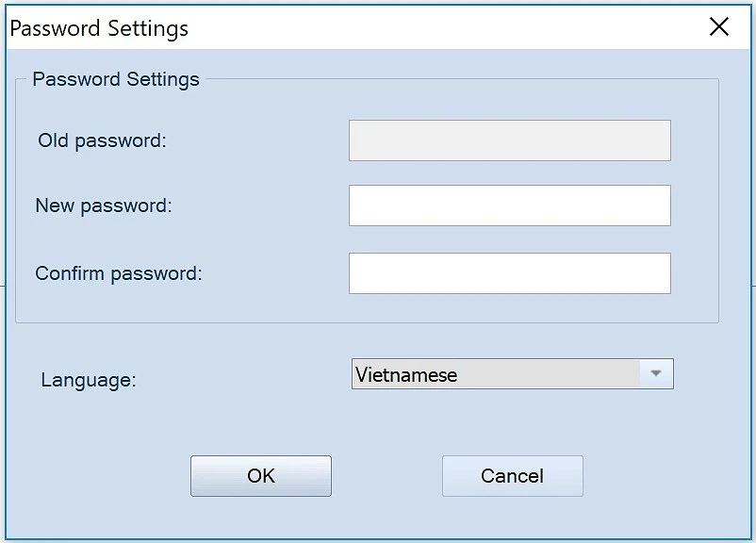Click the X icon in the title bar
This screenshot has width=756, height=543.
[719, 26]
